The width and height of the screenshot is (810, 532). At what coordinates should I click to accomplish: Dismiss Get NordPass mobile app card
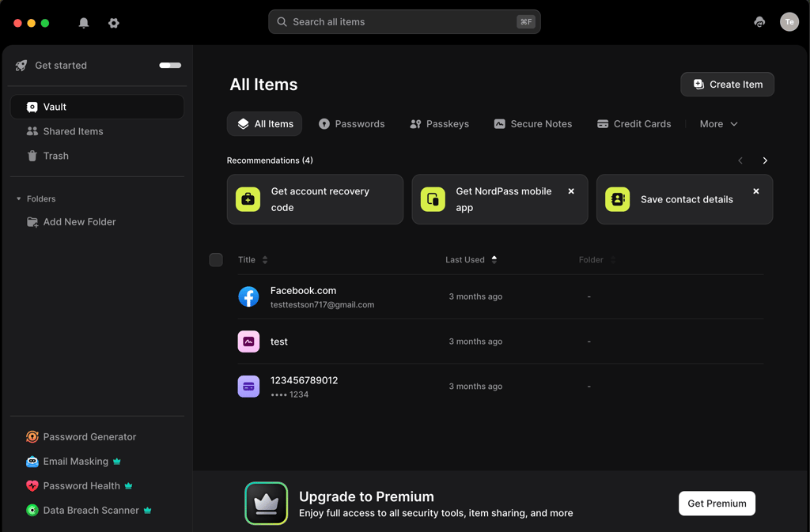pos(571,191)
